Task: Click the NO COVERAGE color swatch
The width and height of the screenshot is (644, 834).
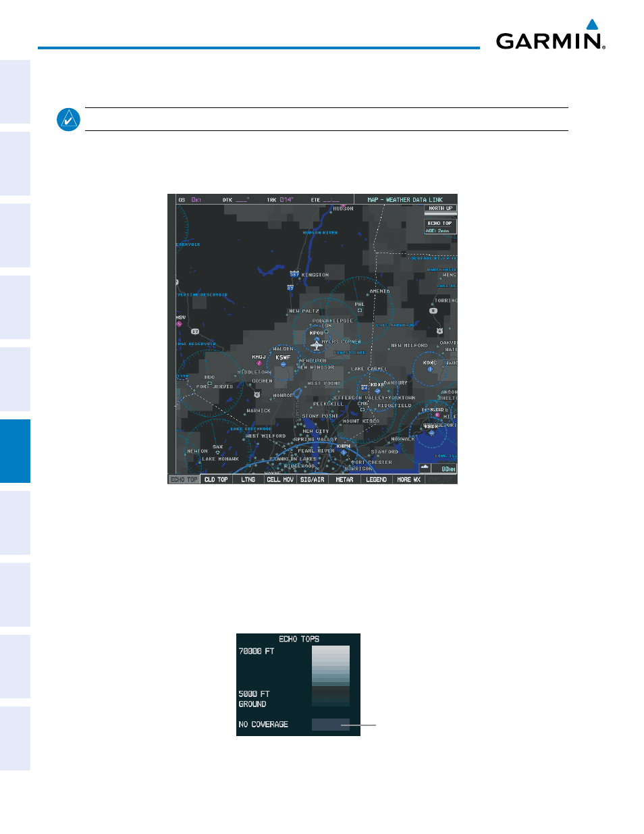Action: point(331,725)
